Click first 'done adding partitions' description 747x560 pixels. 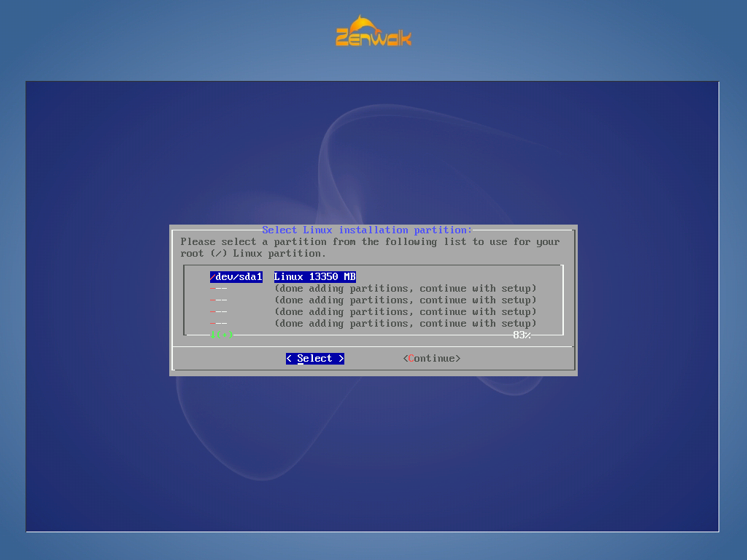click(405, 289)
